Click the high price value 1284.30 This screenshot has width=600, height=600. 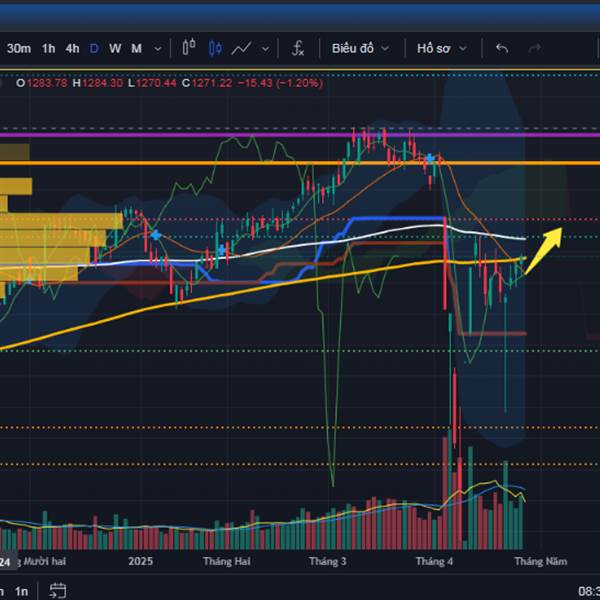point(102,83)
